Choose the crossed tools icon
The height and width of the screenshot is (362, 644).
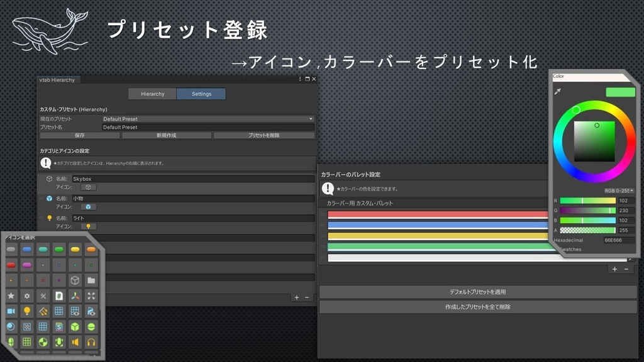[x=43, y=295]
